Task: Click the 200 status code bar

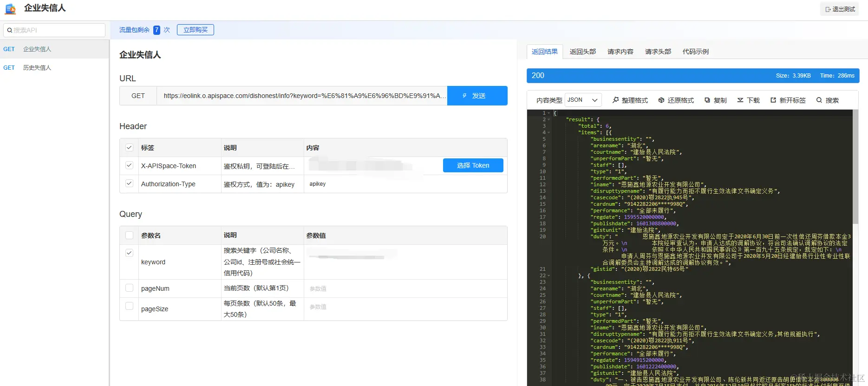Action: point(693,76)
